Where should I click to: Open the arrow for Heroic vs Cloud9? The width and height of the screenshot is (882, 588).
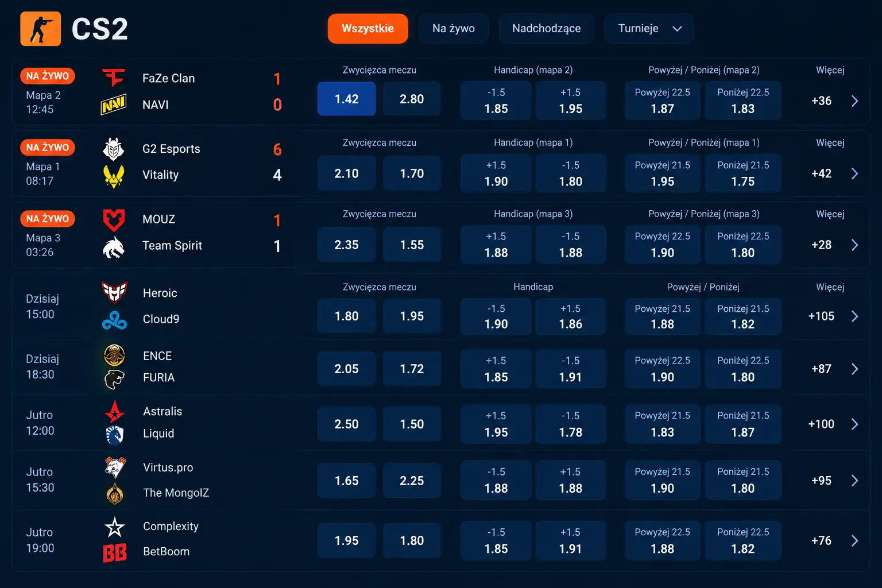(x=854, y=316)
